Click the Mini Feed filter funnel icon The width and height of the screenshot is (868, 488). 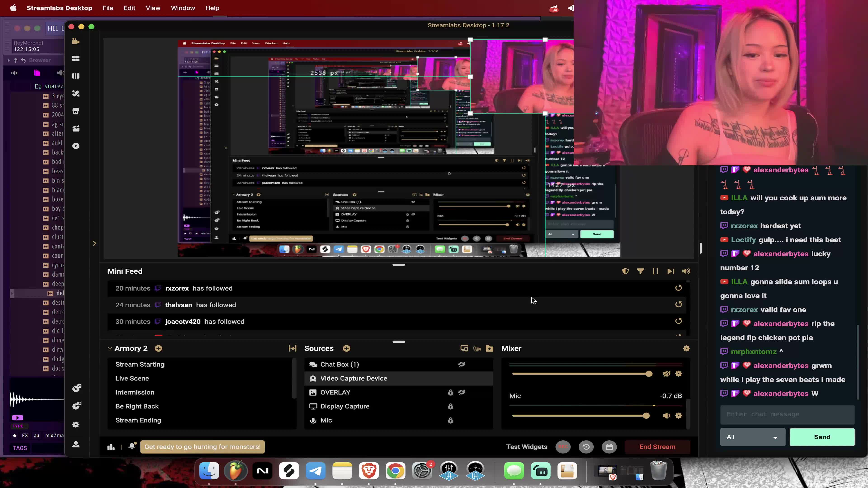[x=641, y=271]
